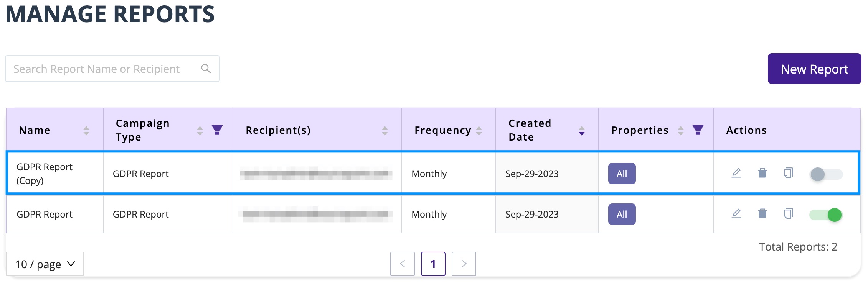The width and height of the screenshot is (868, 282).
Task: Edit the GDPR Report (Copy) row
Action: coord(736,173)
